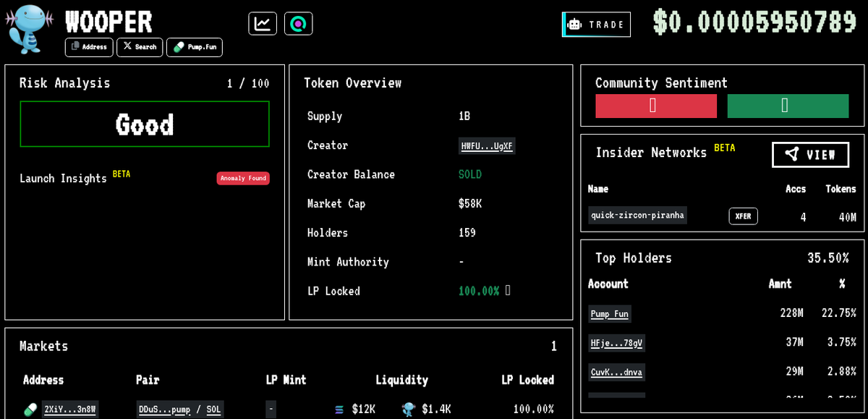Open the X Search button
868x419 pixels.
(140, 47)
